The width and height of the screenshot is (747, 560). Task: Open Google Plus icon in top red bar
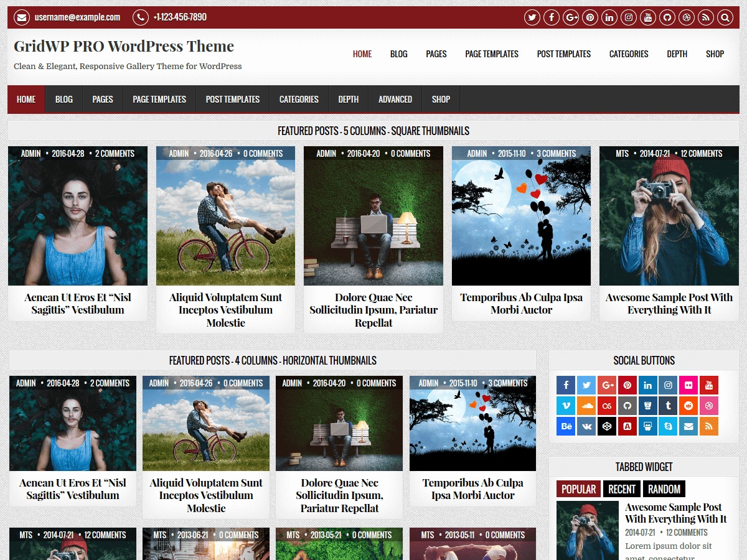(x=571, y=17)
